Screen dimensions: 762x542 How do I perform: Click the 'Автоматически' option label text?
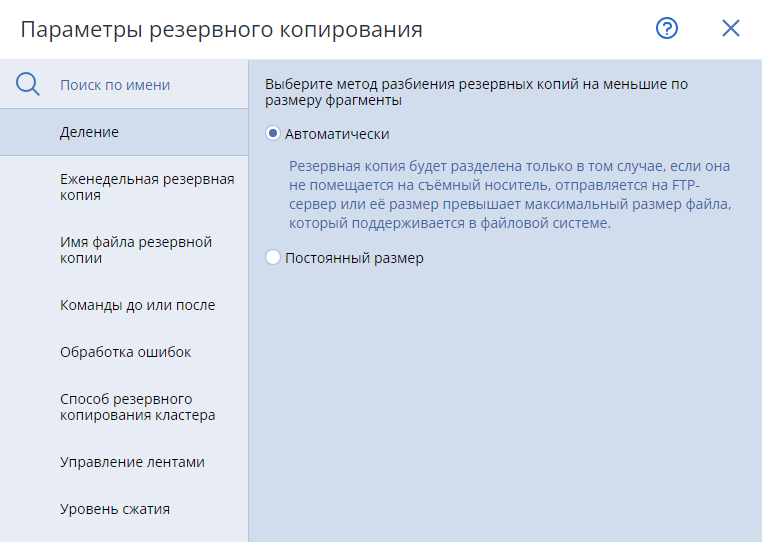click(x=337, y=133)
